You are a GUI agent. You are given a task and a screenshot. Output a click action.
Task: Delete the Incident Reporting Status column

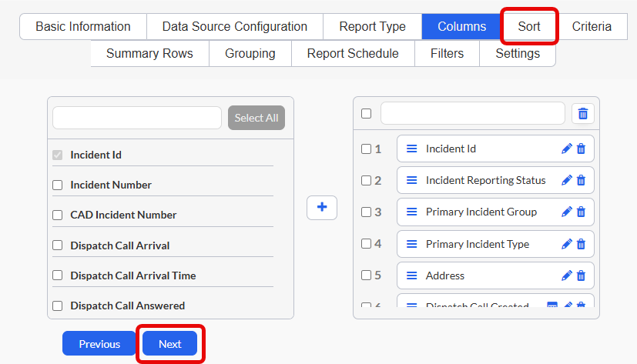pyautogui.click(x=582, y=180)
